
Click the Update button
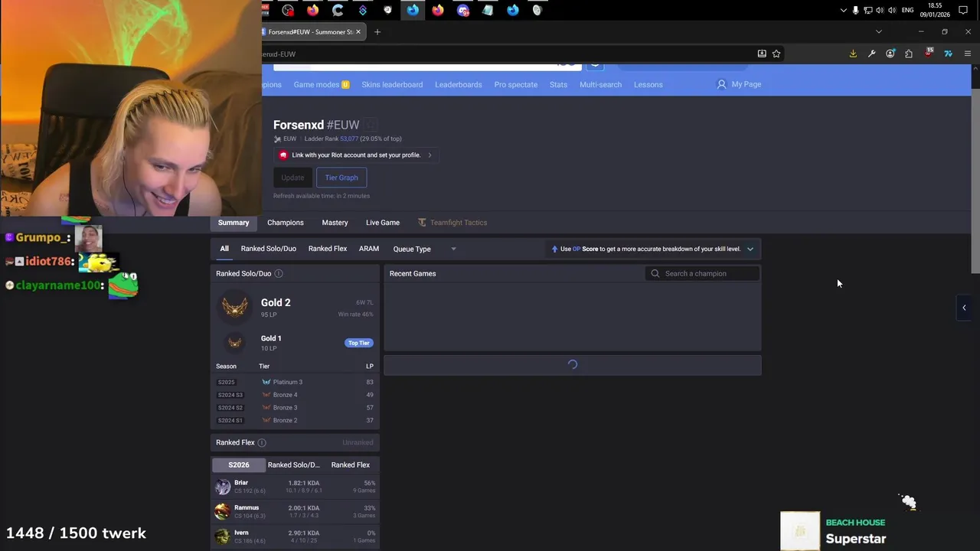(292, 178)
